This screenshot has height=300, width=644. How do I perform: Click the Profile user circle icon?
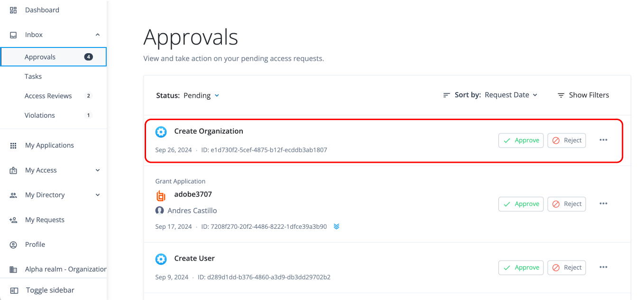(13, 244)
